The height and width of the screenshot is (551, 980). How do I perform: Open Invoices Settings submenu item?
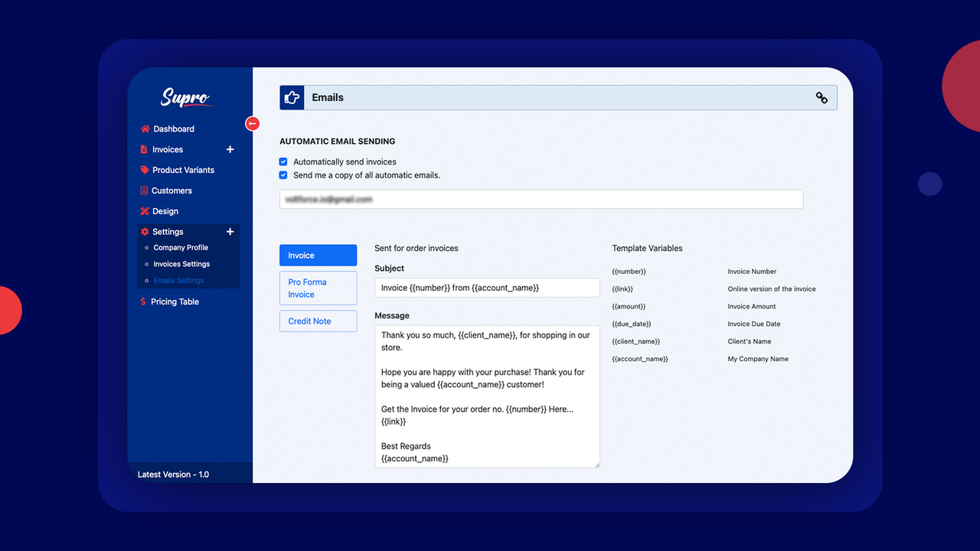coord(181,264)
